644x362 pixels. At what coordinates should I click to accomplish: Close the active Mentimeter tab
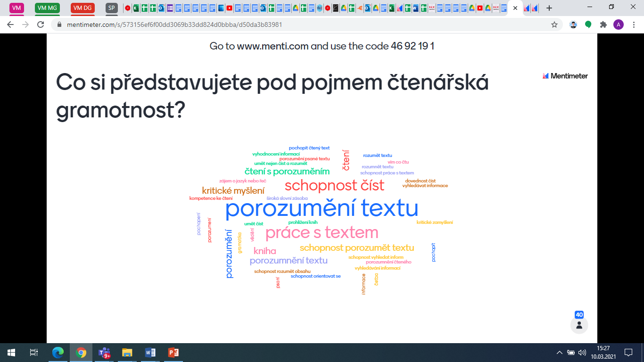click(515, 8)
